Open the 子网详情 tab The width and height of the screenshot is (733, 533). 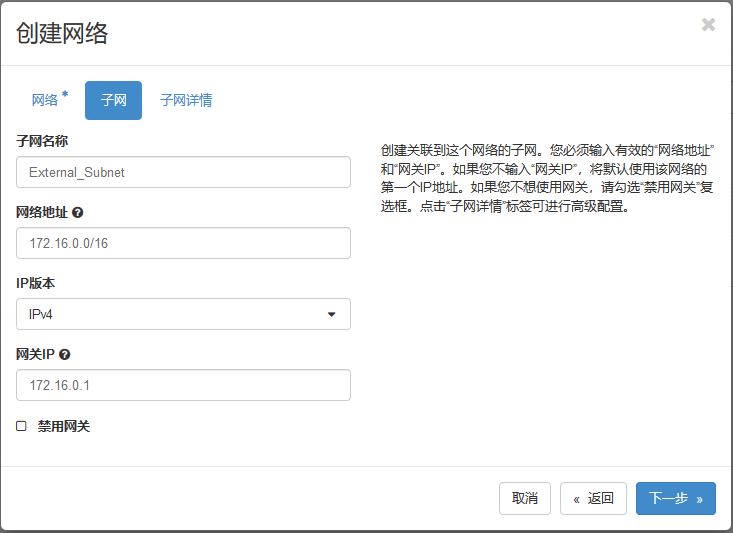pyautogui.click(x=186, y=100)
